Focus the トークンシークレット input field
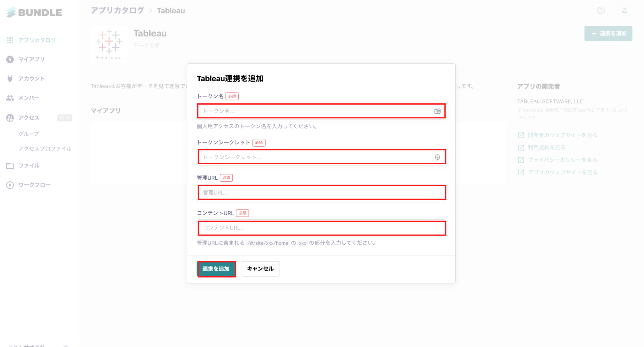 point(321,157)
